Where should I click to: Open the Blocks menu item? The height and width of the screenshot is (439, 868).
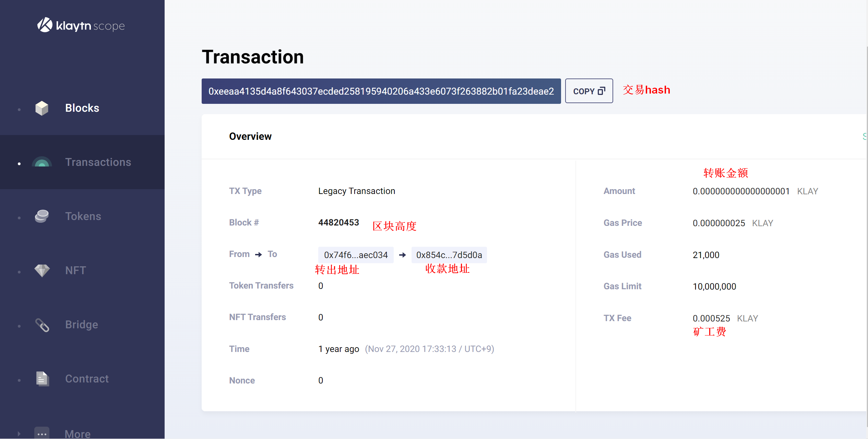pyautogui.click(x=82, y=108)
